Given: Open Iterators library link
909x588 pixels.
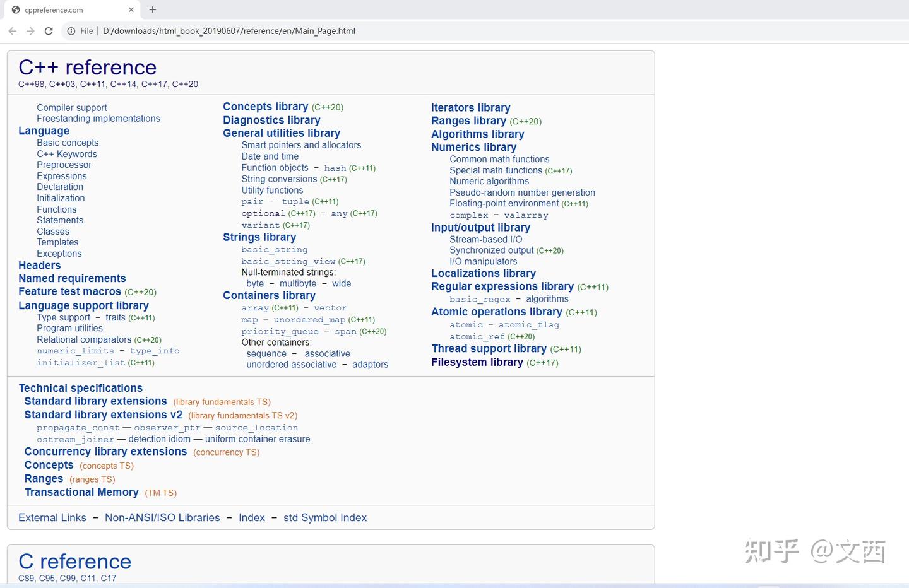Looking at the screenshot, I should point(471,108).
